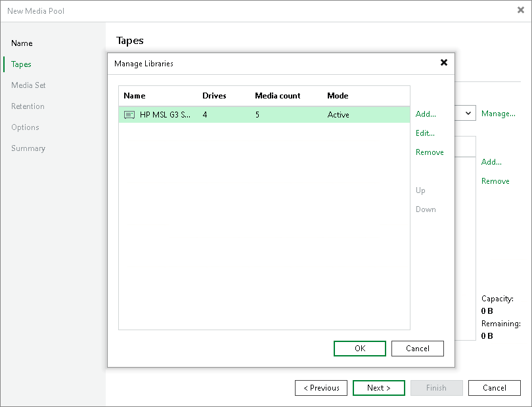Click the Up reorder control
532x407 pixels.
point(420,190)
